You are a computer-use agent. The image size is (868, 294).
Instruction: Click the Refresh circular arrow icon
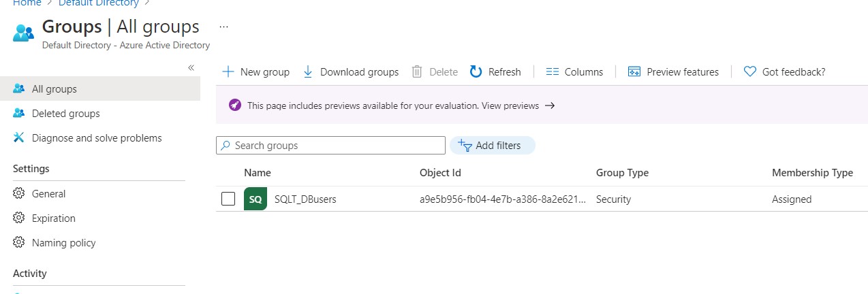coord(476,71)
